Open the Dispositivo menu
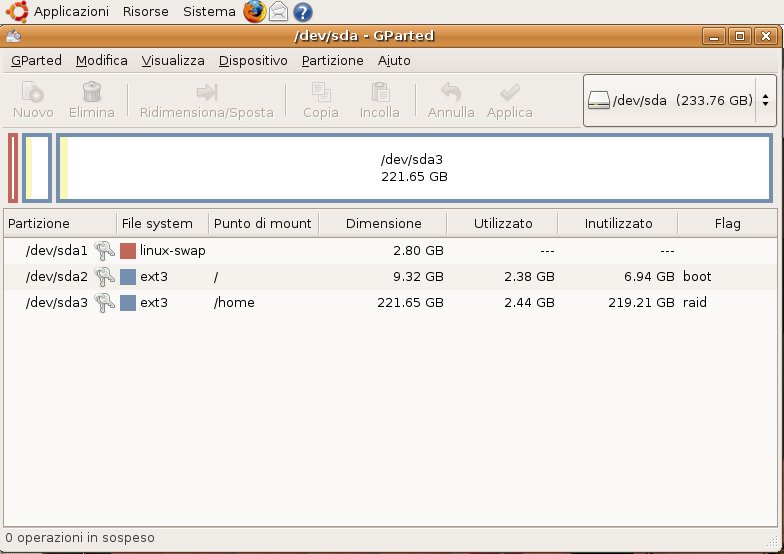This screenshot has height=554, width=784. (x=253, y=60)
